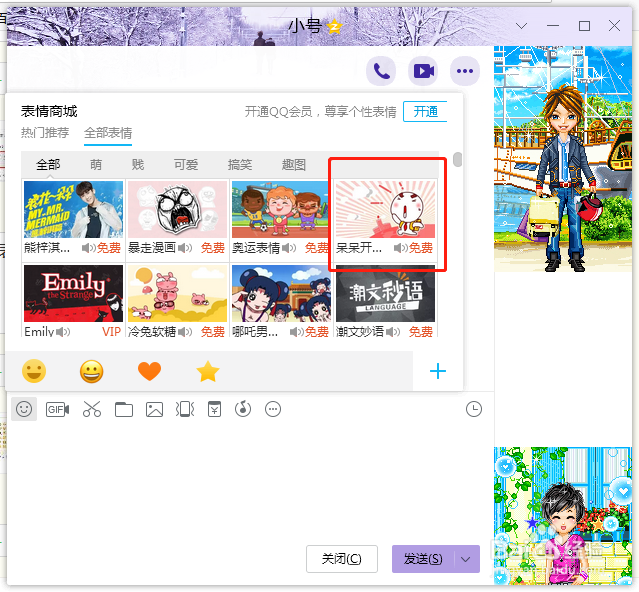Click 免费 under the 哪吒男 pack
Screen dimensions: 639x592
[x=317, y=332]
